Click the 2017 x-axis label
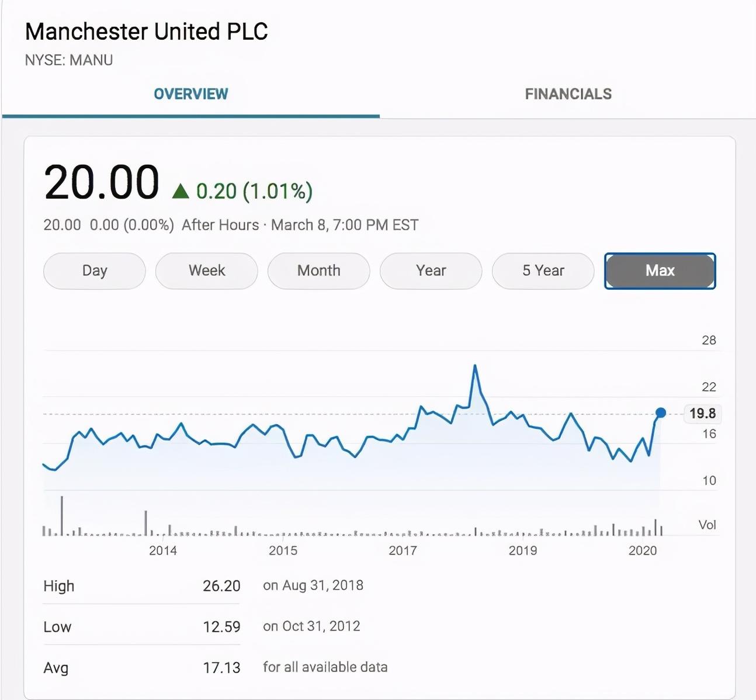The image size is (756, 700). [403, 550]
